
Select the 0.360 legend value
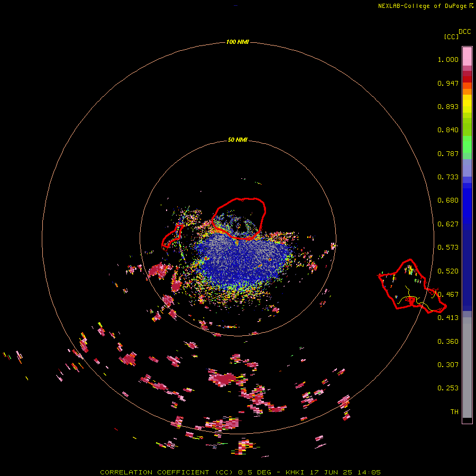coord(448,342)
